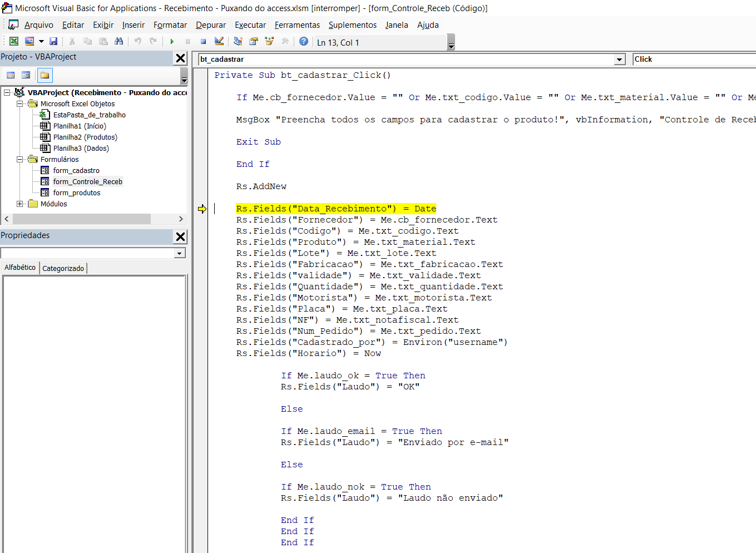Open the Executar menu
The image size is (756, 553).
[250, 25]
